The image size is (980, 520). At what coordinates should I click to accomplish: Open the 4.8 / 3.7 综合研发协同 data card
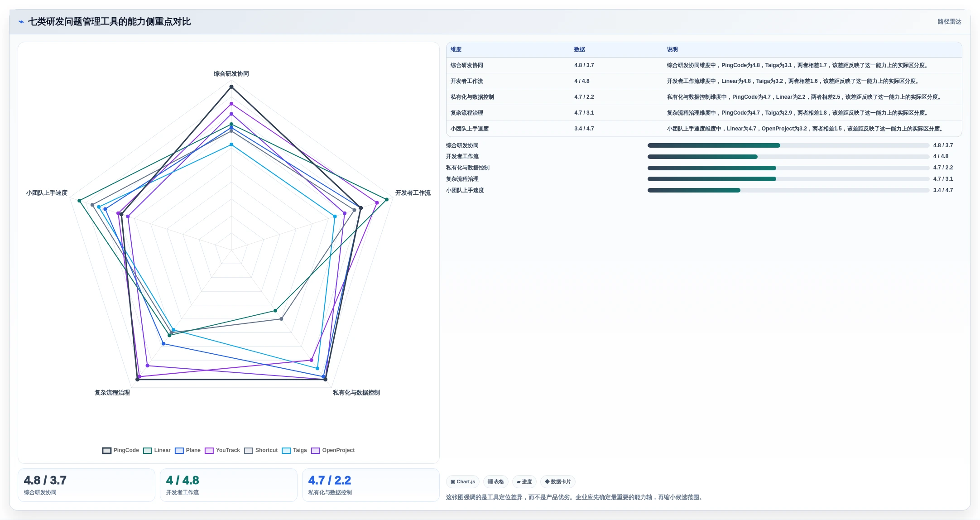(86, 485)
